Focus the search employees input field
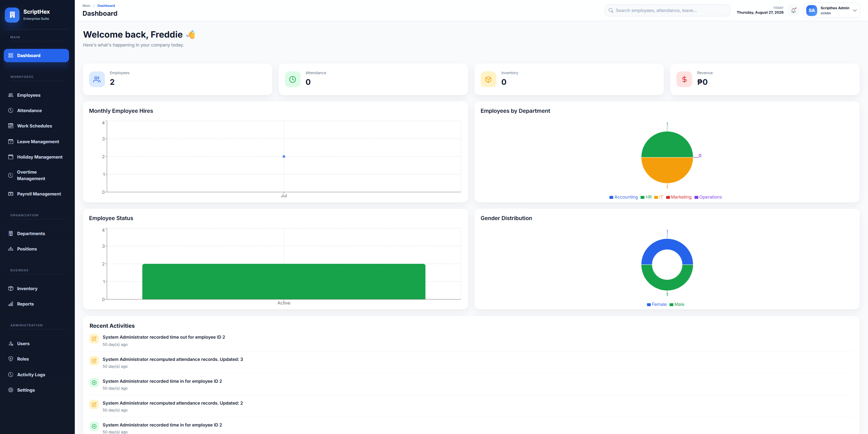Screen dimensions: 868x434 [x=667, y=11]
